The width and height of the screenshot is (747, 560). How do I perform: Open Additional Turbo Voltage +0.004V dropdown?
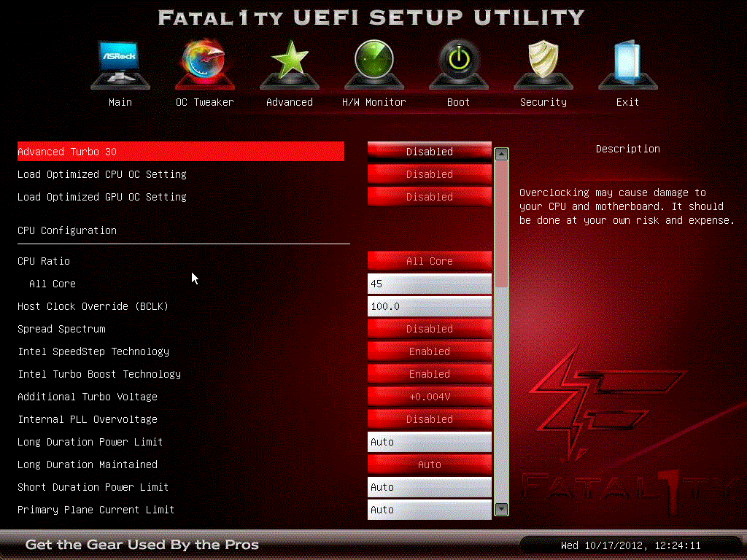pyautogui.click(x=429, y=397)
